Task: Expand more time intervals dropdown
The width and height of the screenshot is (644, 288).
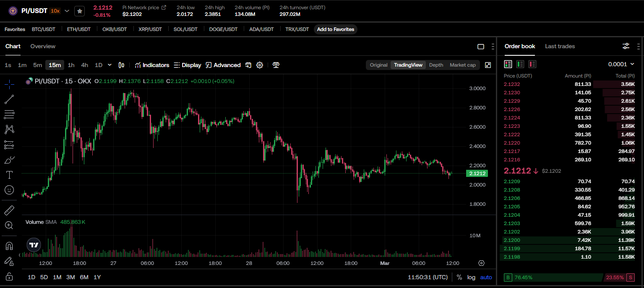Action: click(110, 65)
